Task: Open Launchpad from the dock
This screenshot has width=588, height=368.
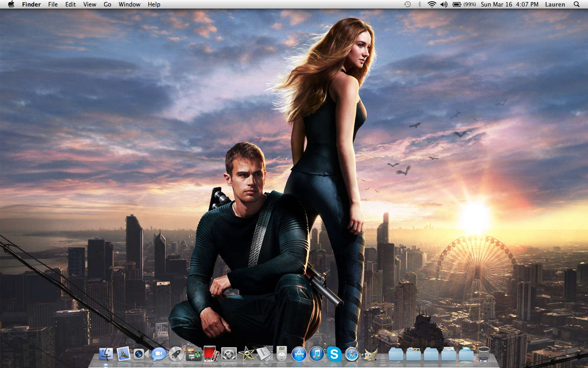Action: pos(176,354)
